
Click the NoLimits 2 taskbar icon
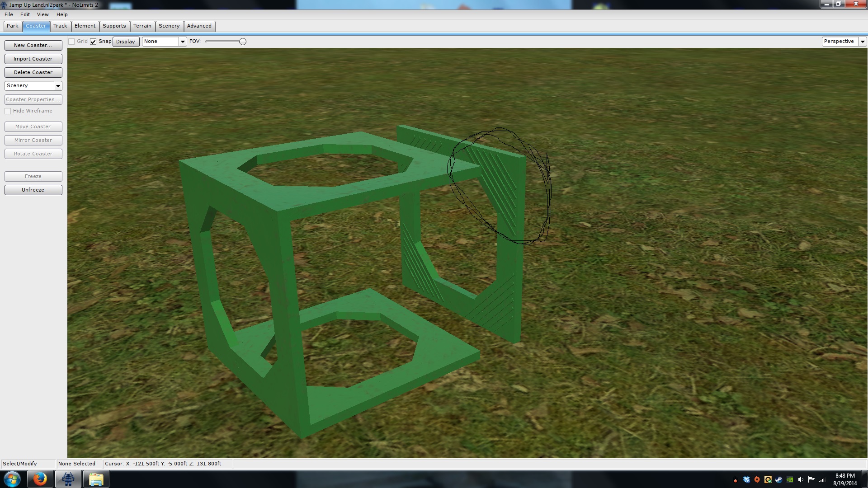point(68,479)
